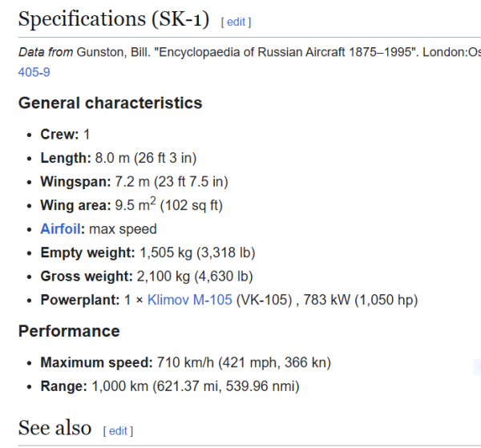Click the Gross weight 2,100 kg entry

click(x=146, y=276)
